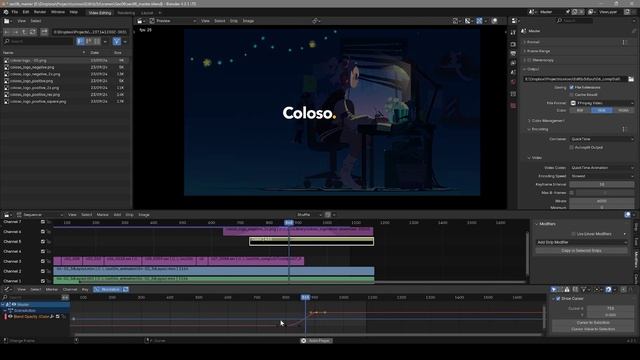Open the Container QuickTime dropdown
640x360 pixels.
(602, 139)
